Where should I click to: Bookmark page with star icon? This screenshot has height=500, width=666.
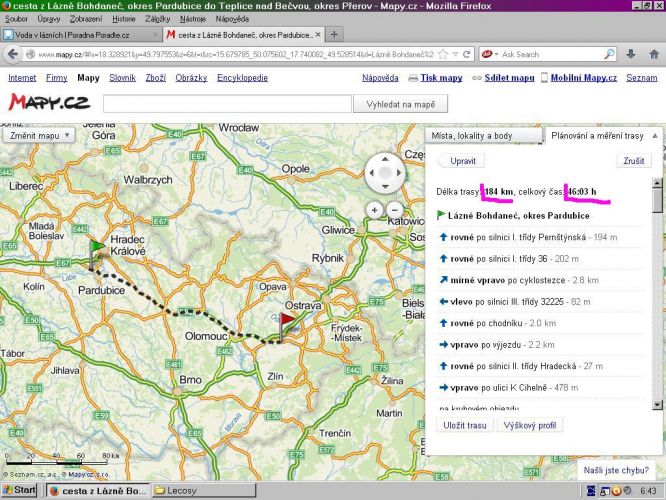pos(443,54)
